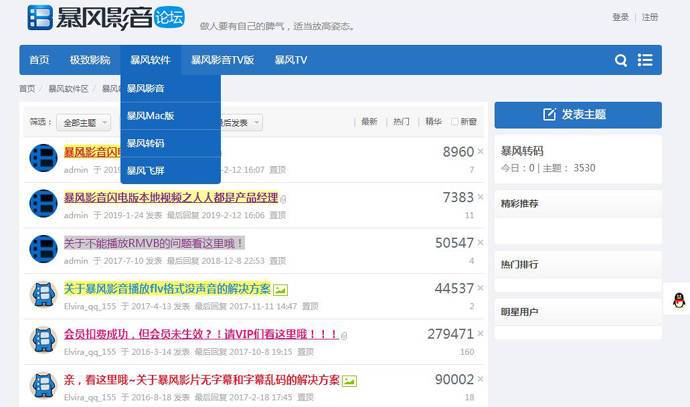Click the search magnifier icon in navbar

(x=621, y=61)
